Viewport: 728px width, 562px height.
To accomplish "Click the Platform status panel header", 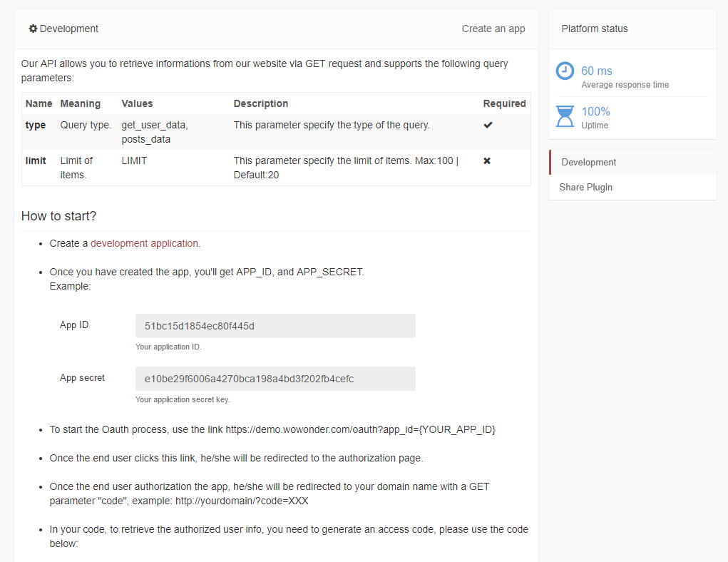I will pos(595,29).
